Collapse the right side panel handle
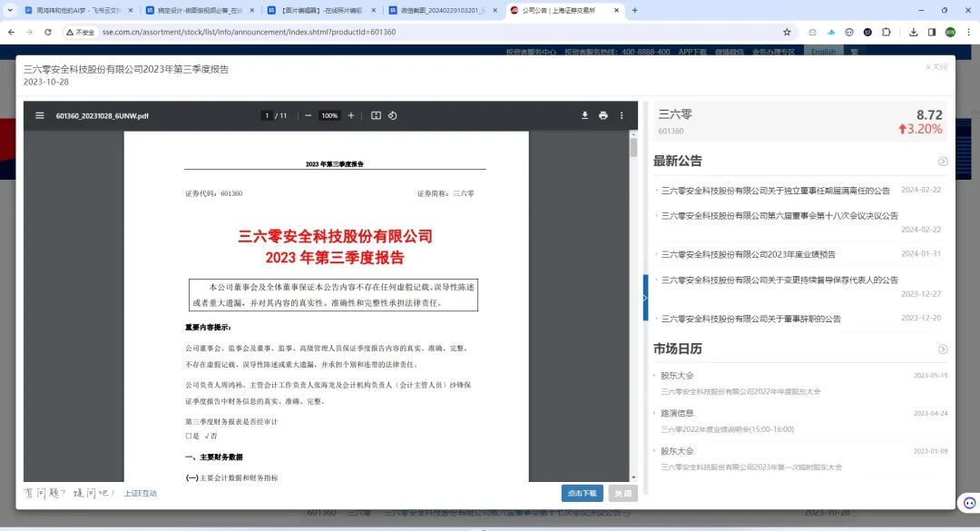The width and height of the screenshot is (980, 531). 645,298
